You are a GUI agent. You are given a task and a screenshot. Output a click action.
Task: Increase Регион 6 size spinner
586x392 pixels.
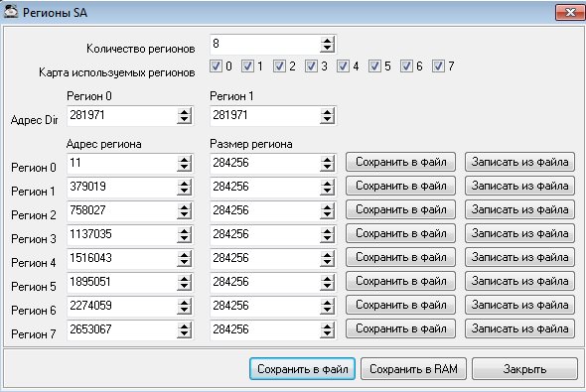[x=327, y=302]
